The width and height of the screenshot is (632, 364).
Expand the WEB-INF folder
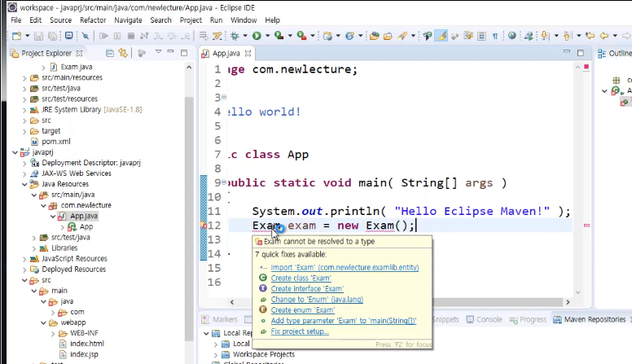53,333
